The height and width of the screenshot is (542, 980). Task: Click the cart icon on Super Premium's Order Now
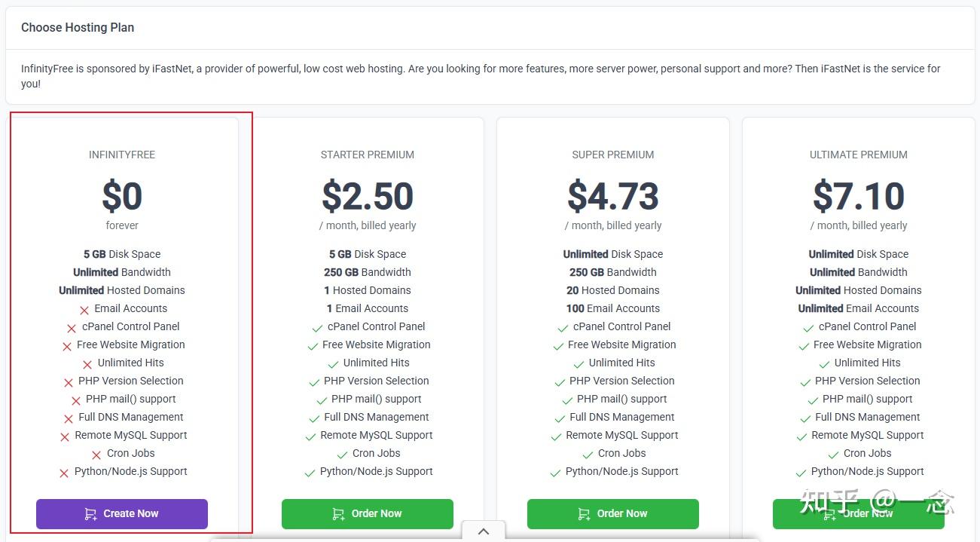pos(584,514)
